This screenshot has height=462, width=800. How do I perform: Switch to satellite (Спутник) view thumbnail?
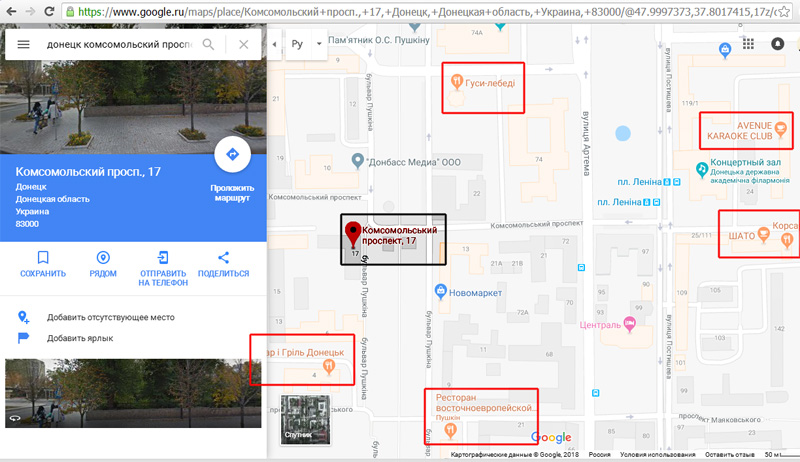306,419
